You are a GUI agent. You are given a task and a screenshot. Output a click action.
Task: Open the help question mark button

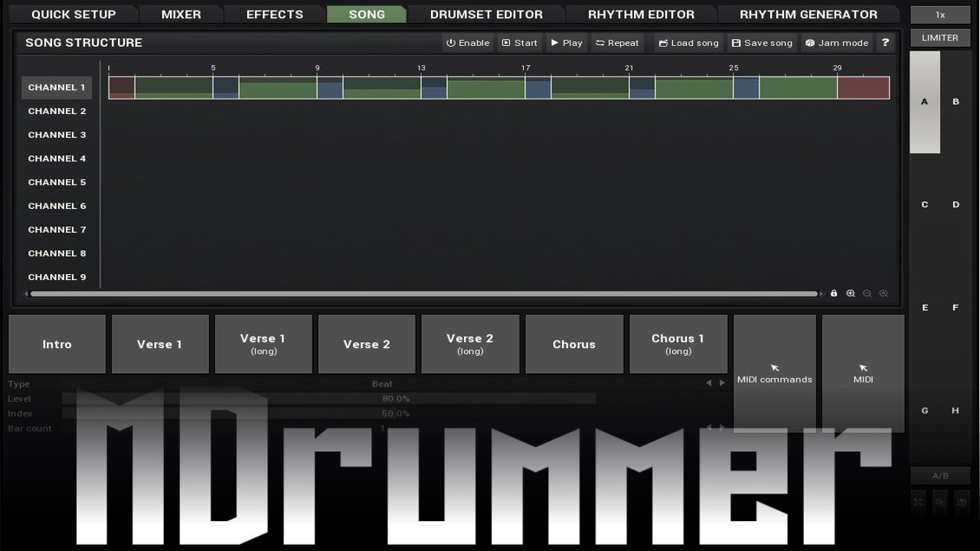[885, 43]
